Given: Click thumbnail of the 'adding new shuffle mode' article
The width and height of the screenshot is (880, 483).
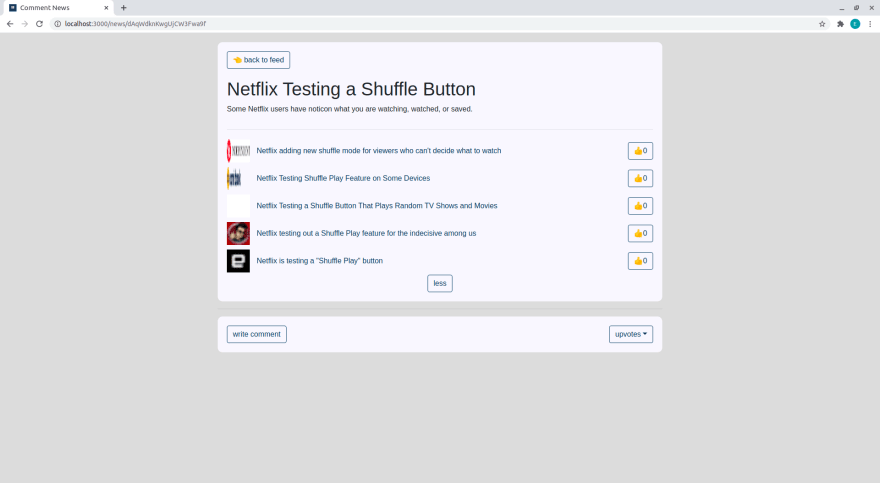Looking at the screenshot, I should pos(239,151).
